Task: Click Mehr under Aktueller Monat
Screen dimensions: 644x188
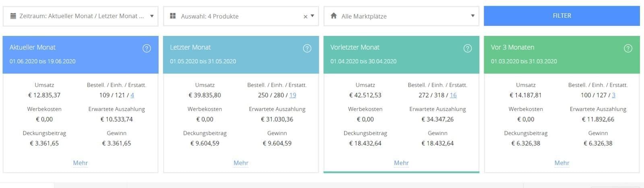Action: tap(80, 163)
